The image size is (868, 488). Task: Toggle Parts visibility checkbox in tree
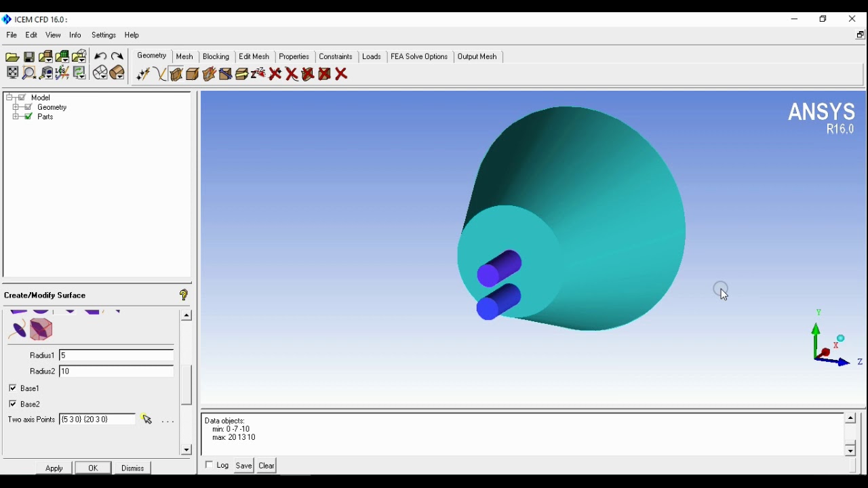pyautogui.click(x=28, y=117)
